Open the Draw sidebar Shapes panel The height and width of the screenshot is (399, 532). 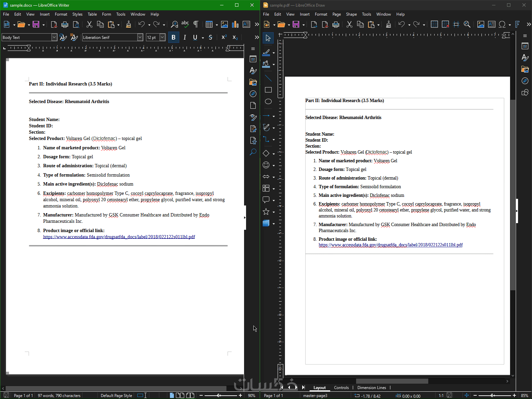pyautogui.click(x=525, y=92)
